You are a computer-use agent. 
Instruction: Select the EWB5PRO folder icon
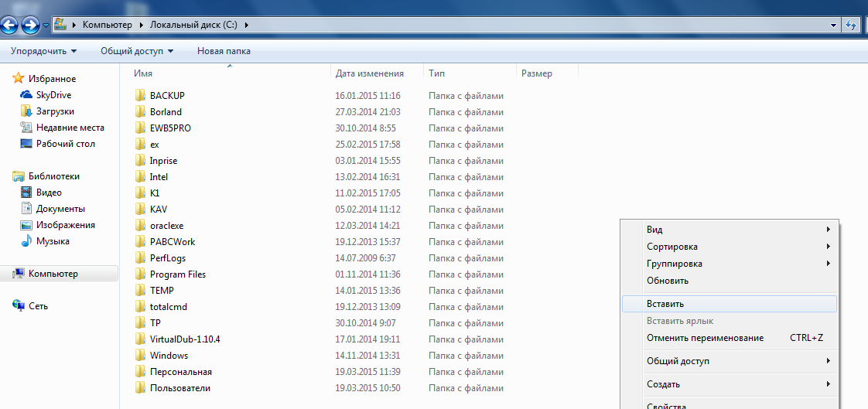(x=140, y=128)
